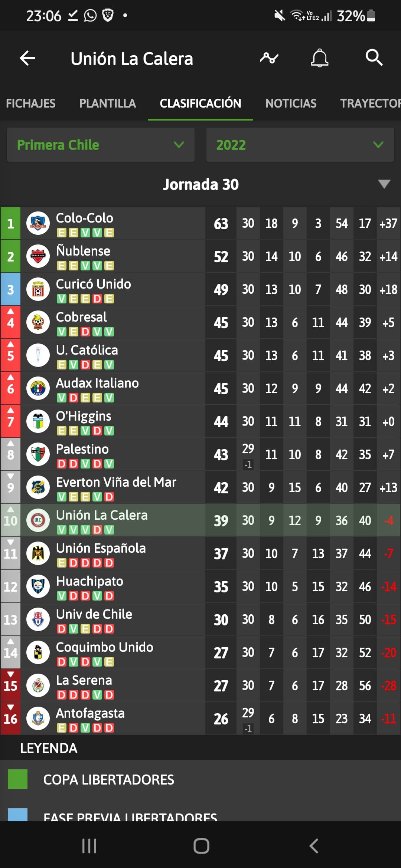The image size is (401, 868).
Task: Tap the Univ de Chile crest
Action: tap(38, 619)
